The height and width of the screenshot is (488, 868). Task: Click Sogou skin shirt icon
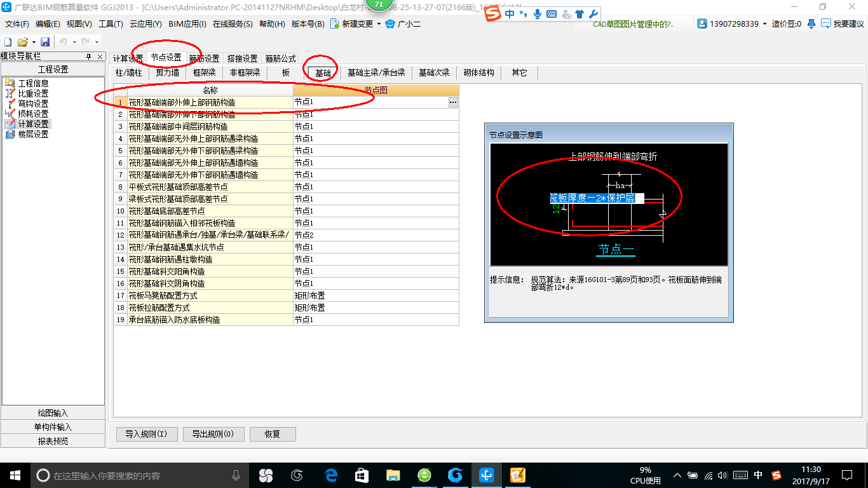tap(579, 13)
